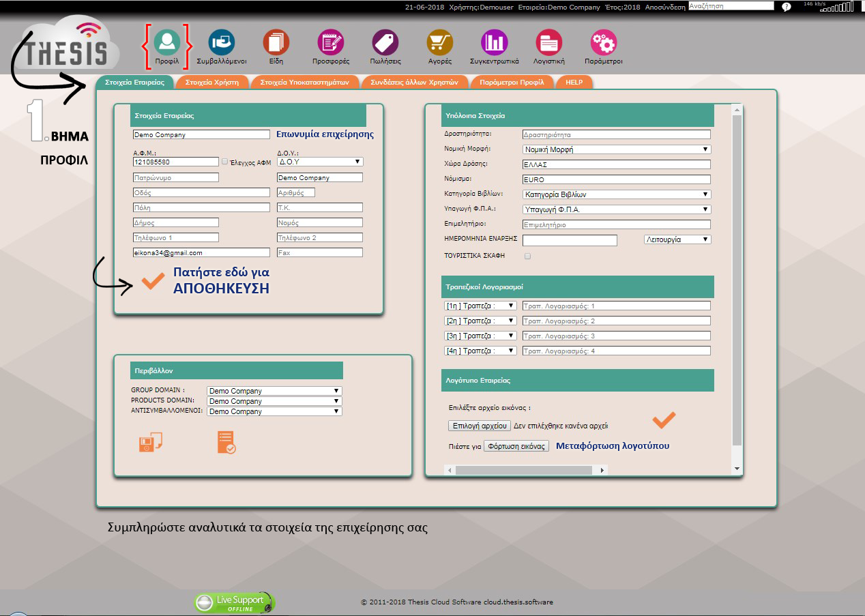Viewport: 865px width, 616px height.
Task: Tick the ΤΟΥΡΙΣΤΙΚΑ ΣΚΑΦΗ checkbox
Action: (527, 256)
